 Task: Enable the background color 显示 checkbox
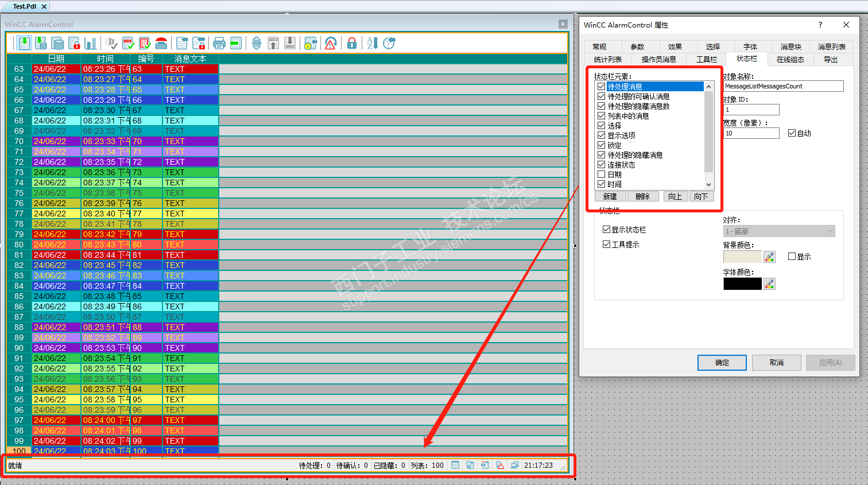coord(792,257)
